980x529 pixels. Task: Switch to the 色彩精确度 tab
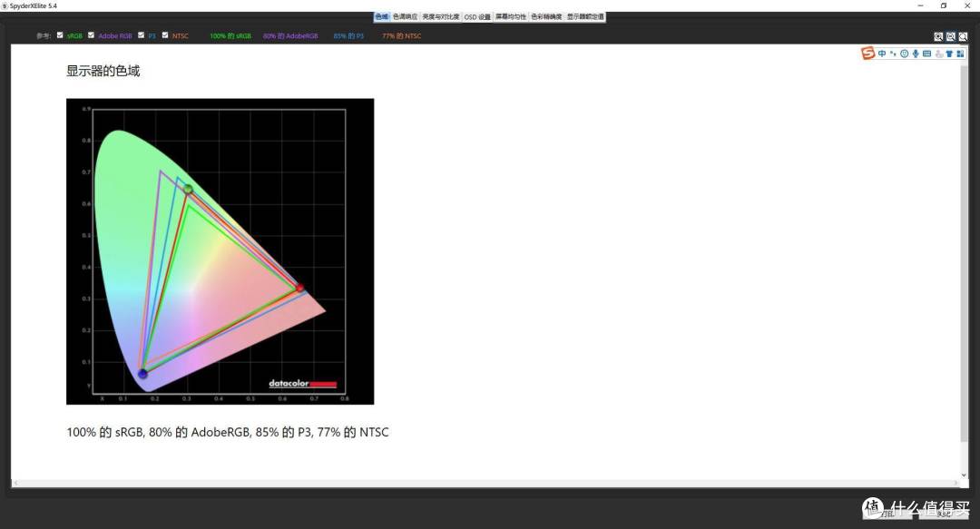[x=547, y=17]
